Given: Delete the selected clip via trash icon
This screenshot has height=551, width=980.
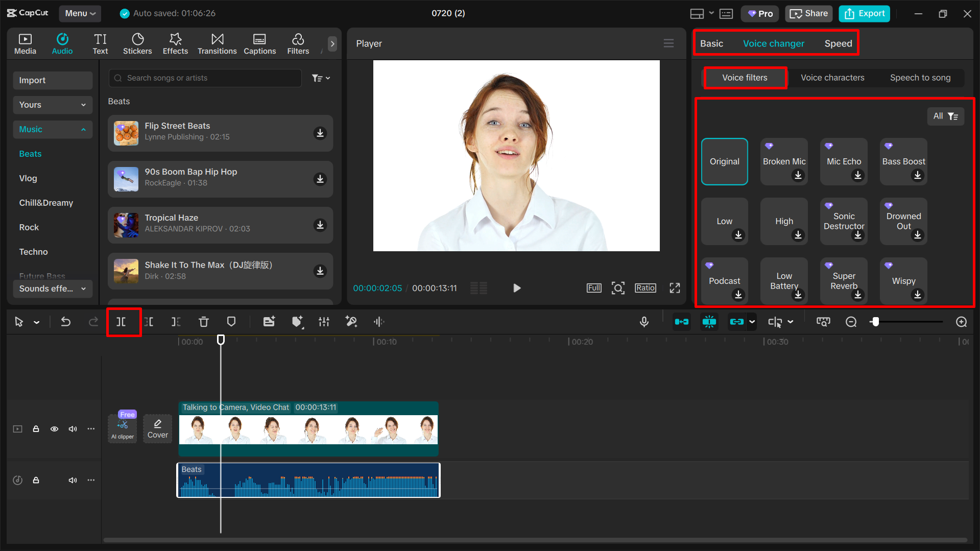Looking at the screenshot, I should 203,322.
